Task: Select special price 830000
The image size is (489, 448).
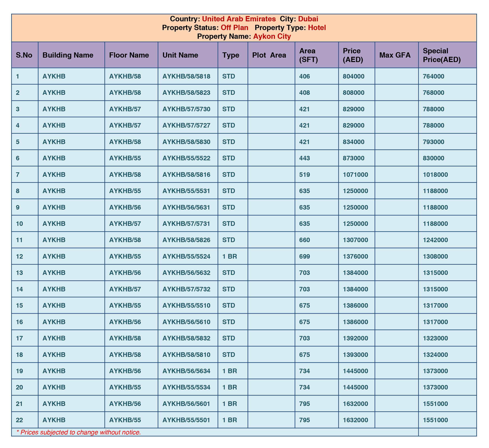Action: [448, 158]
